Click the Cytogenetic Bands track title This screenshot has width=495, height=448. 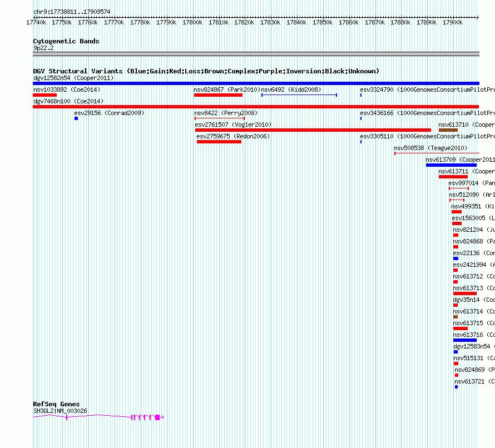coord(66,41)
